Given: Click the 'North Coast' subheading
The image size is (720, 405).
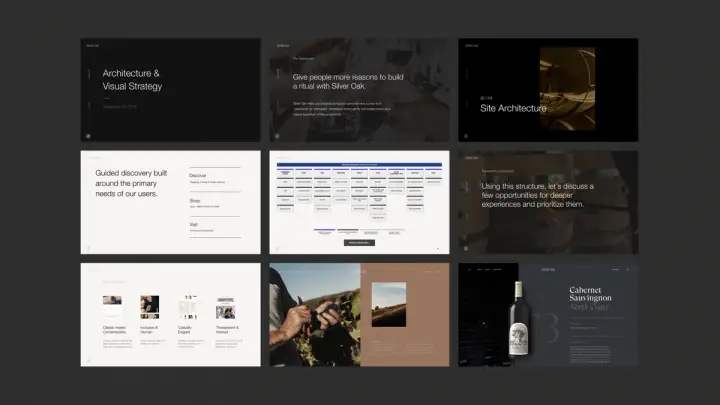Looking at the screenshot, I should point(589,307).
